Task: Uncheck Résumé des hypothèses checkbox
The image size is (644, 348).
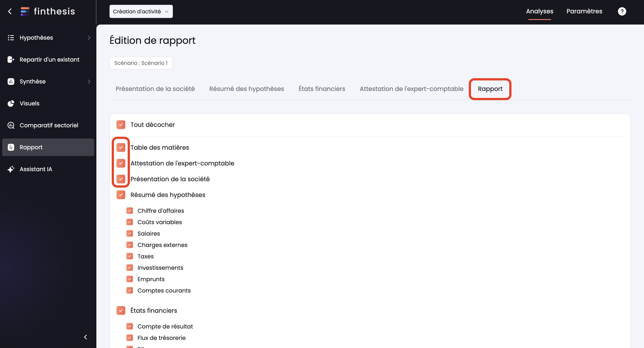Action: click(x=121, y=195)
